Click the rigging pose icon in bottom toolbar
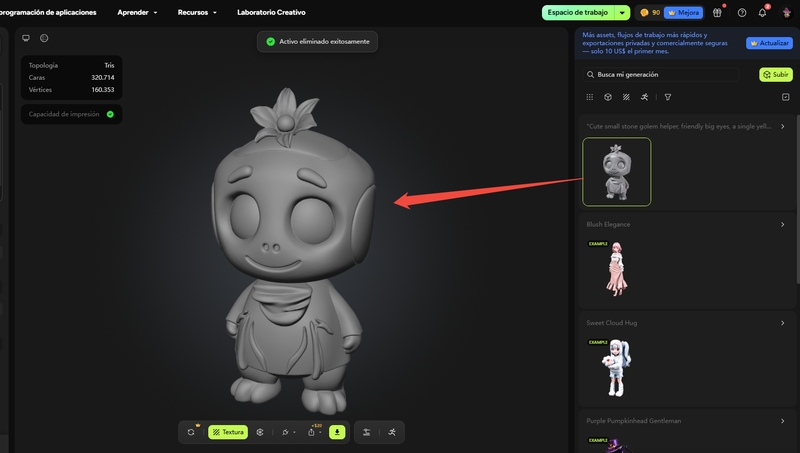800x453 pixels. [x=366, y=432]
